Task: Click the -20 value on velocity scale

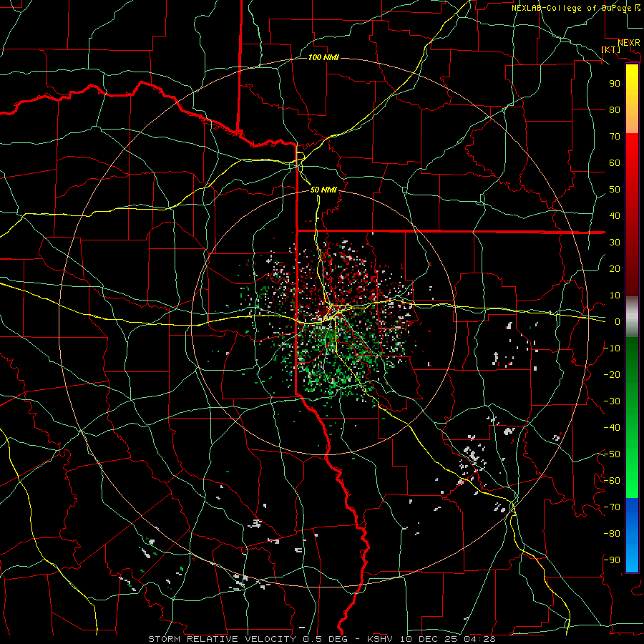Action: [612, 374]
